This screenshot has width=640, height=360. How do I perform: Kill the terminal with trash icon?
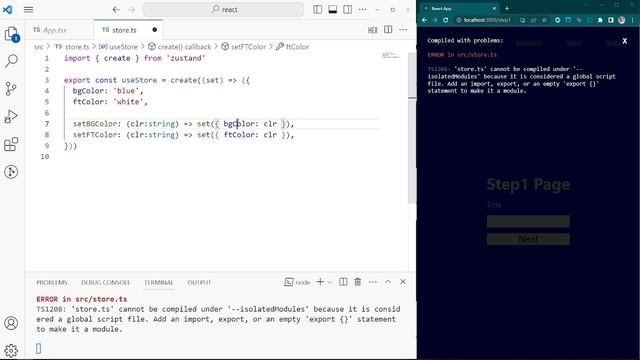358,282
